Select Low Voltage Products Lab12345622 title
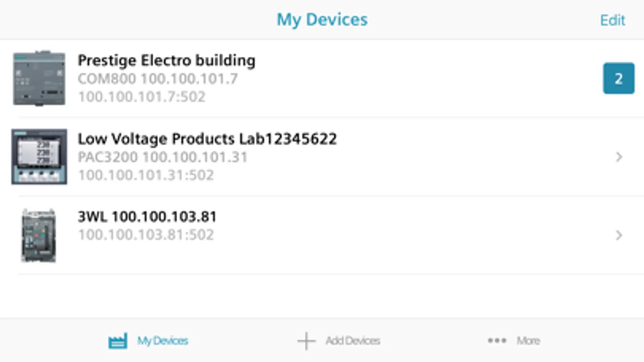The image size is (644, 362). click(207, 139)
